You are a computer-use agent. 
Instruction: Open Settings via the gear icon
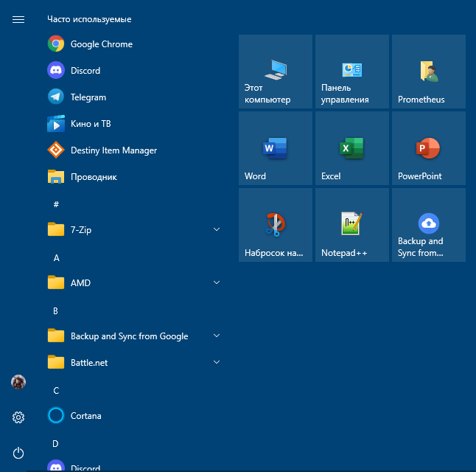pyautogui.click(x=18, y=417)
